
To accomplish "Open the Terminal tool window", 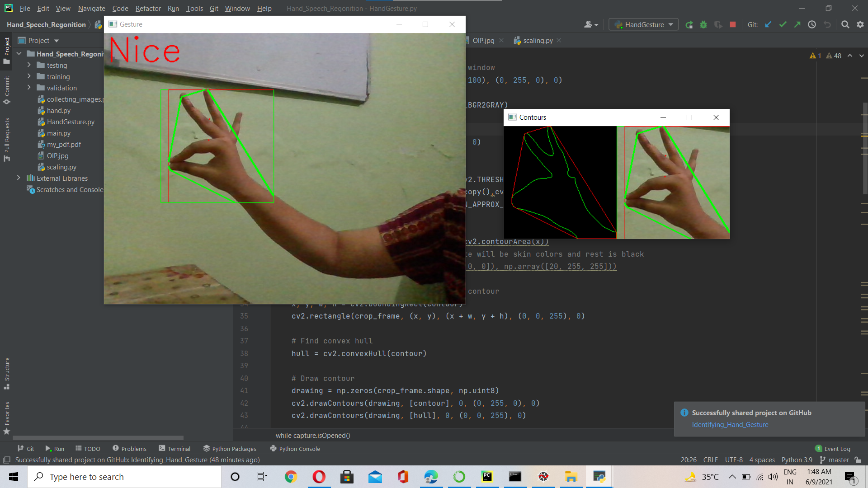I will click(175, 449).
